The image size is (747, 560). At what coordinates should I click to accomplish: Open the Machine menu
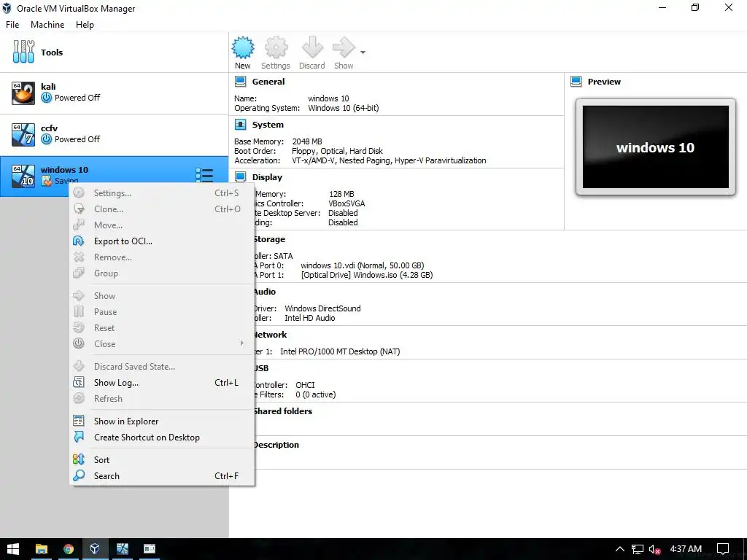pos(47,25)
